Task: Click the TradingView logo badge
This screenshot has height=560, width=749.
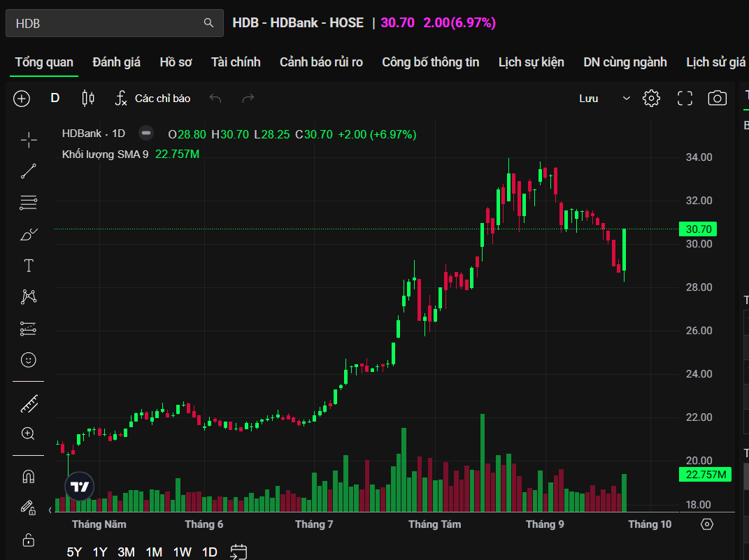Action: point(79,487)
